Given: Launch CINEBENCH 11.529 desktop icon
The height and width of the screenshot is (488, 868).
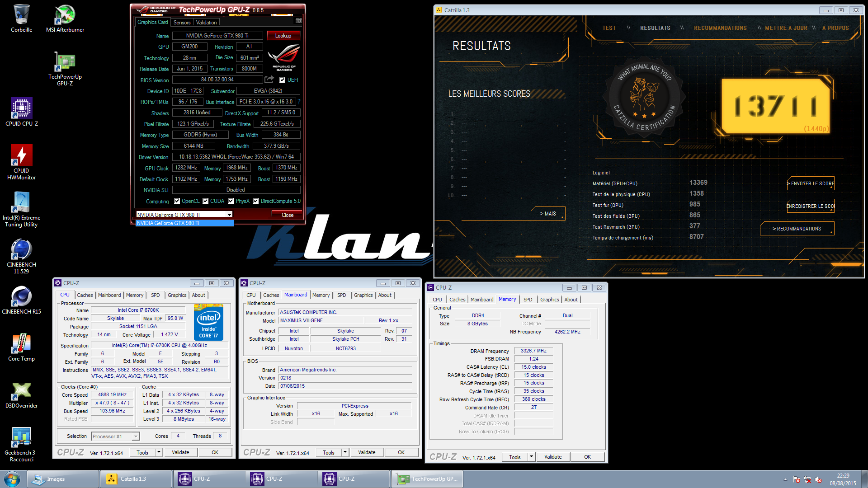Looking at the screenshot, I should pyautogui.click(x=21, y=256).
